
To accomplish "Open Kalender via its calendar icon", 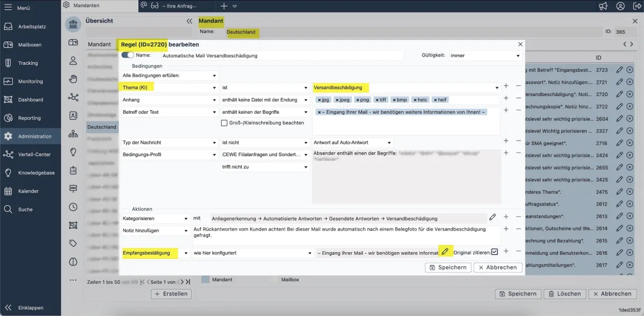I will pyautogui.click(x=8, y=191).
